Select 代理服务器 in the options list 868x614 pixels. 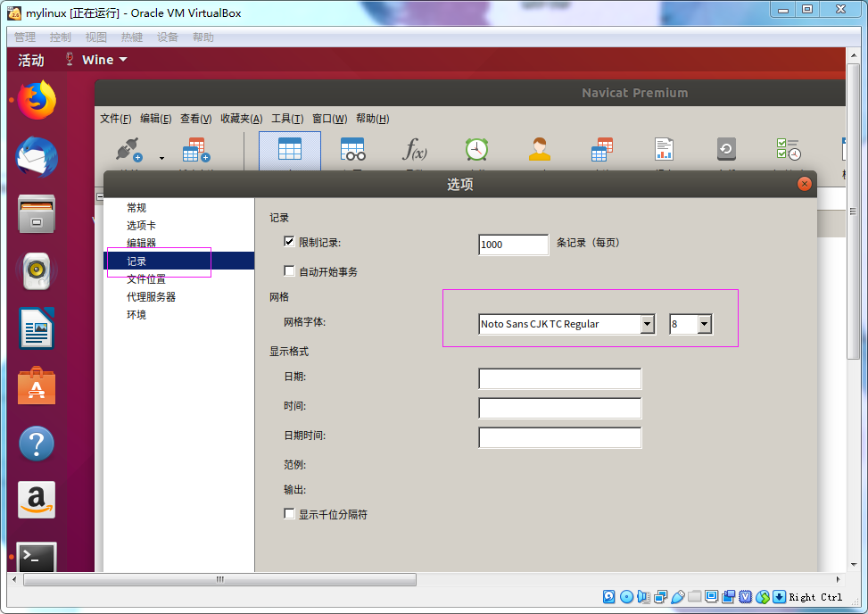tap(151, 297)
